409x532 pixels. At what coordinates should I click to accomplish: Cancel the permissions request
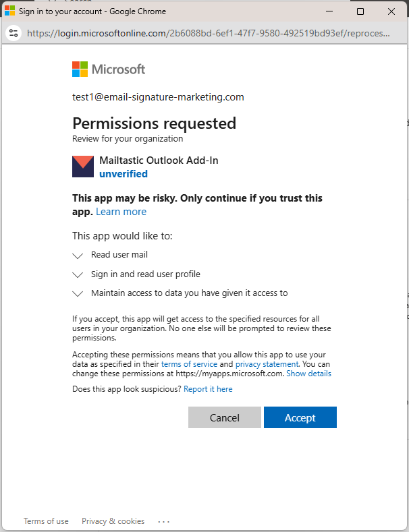pyautogui.click(x=224, y=417)
